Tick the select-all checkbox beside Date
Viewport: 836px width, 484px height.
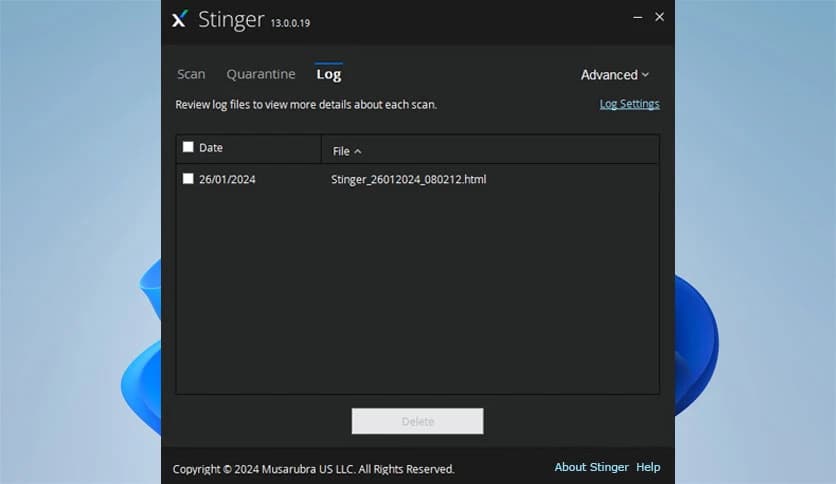click(x=188, y=147)
